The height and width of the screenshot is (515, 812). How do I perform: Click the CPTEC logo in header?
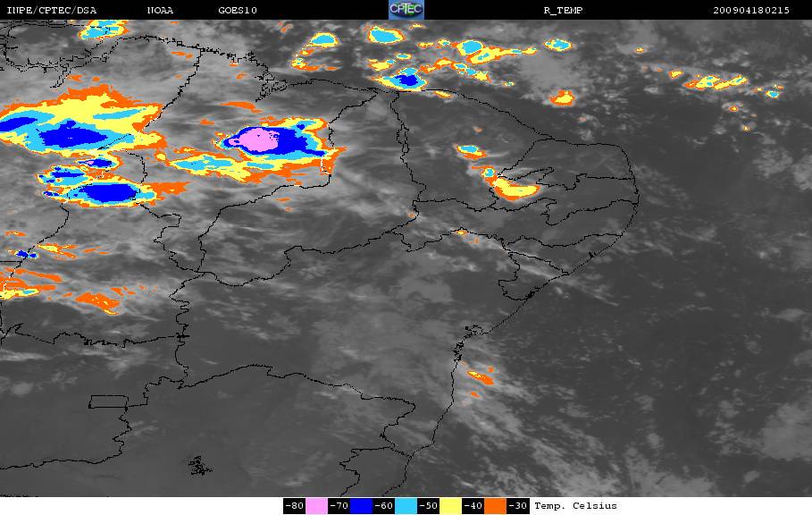coord(406,10)
